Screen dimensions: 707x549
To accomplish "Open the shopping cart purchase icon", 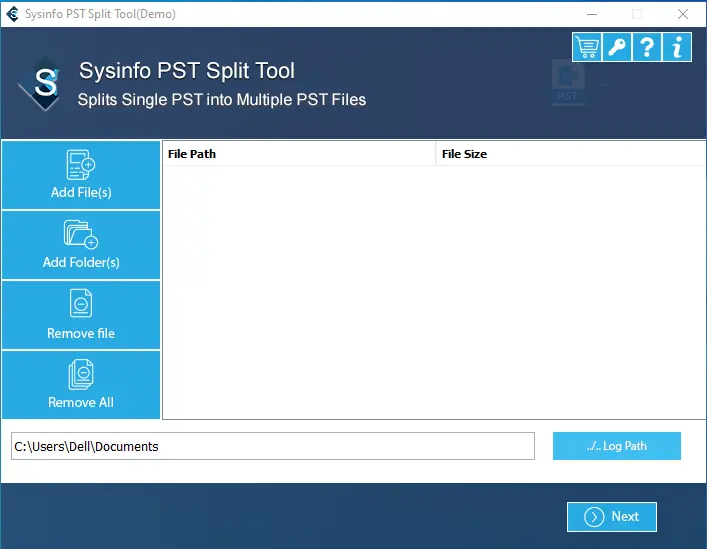I will (587, 47).
